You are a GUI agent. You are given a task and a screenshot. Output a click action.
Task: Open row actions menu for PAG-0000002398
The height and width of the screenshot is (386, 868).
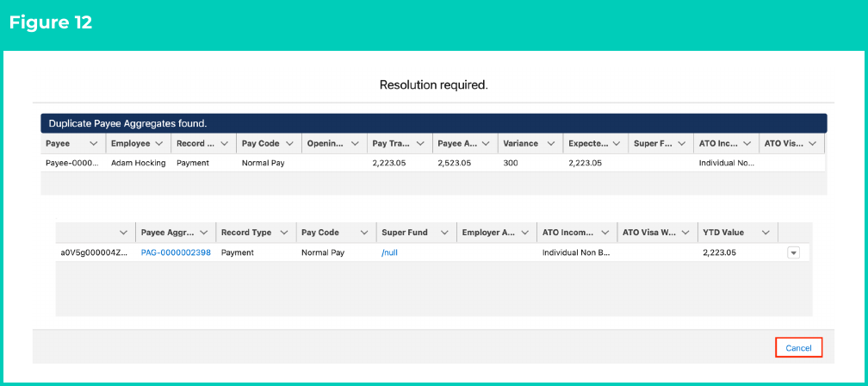(793, 252)
